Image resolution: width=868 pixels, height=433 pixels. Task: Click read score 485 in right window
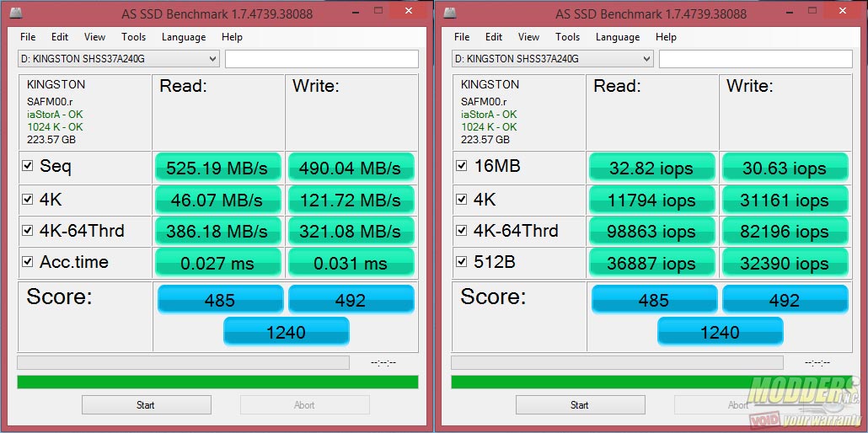[x=654, y=300]
